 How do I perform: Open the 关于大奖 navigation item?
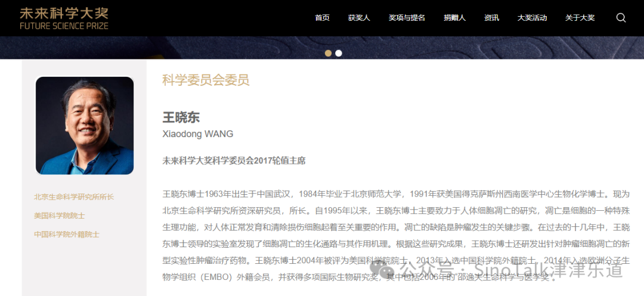coord(580,18)
